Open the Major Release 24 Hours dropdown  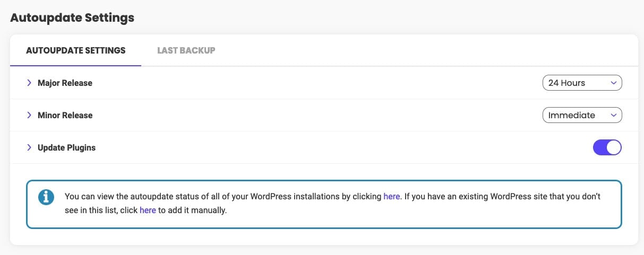click(582, 83)
